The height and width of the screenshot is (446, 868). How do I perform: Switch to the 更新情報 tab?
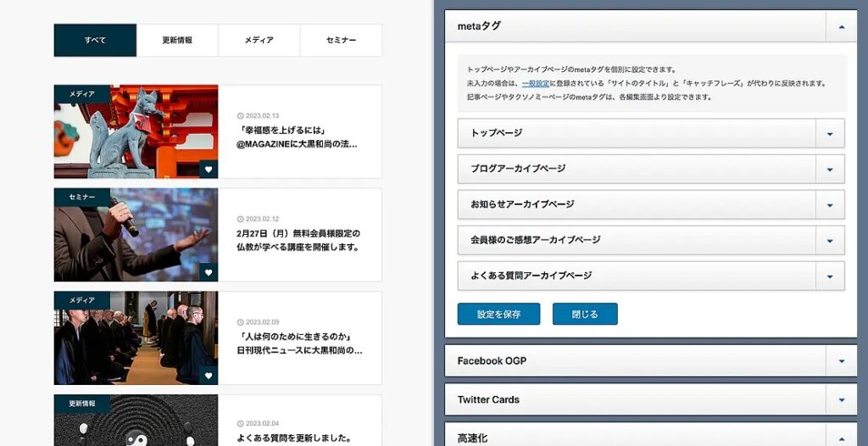coord(177,40)
